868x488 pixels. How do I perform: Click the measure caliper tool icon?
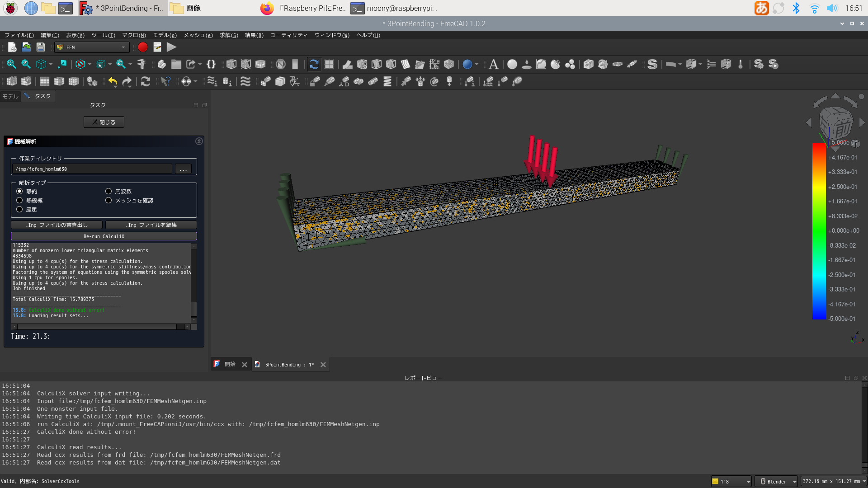[142, 64]
